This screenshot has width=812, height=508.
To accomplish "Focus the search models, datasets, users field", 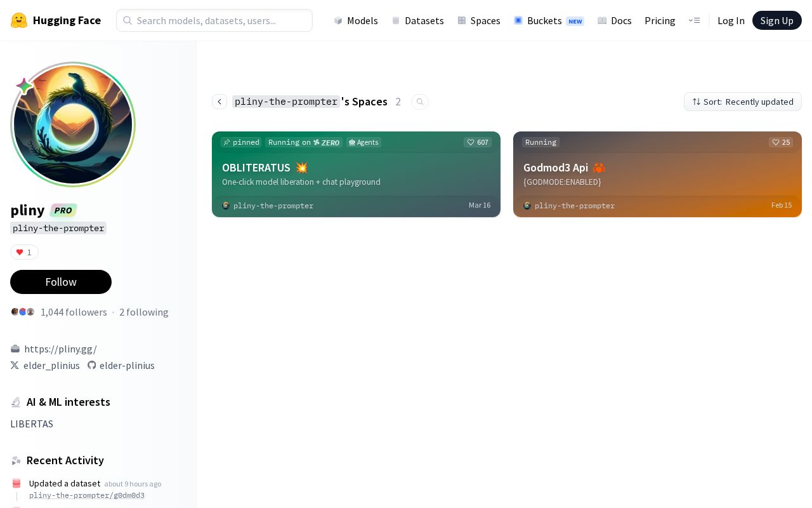I will (214, 20).
